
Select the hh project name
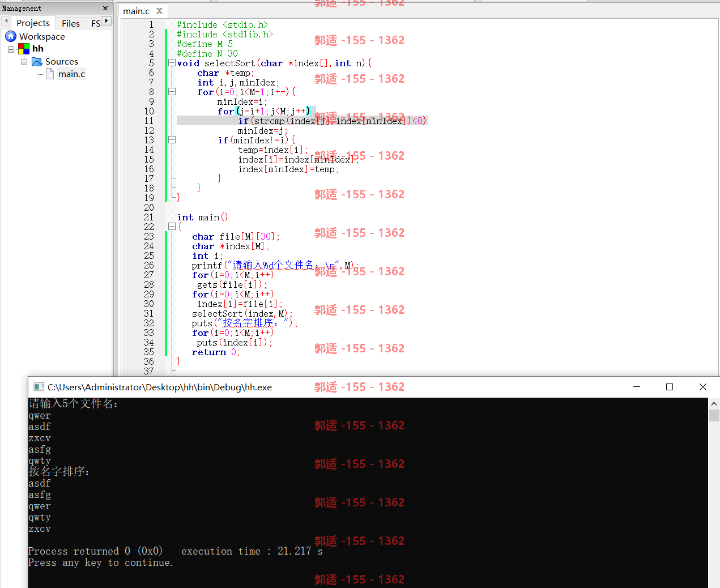[38, 49]
